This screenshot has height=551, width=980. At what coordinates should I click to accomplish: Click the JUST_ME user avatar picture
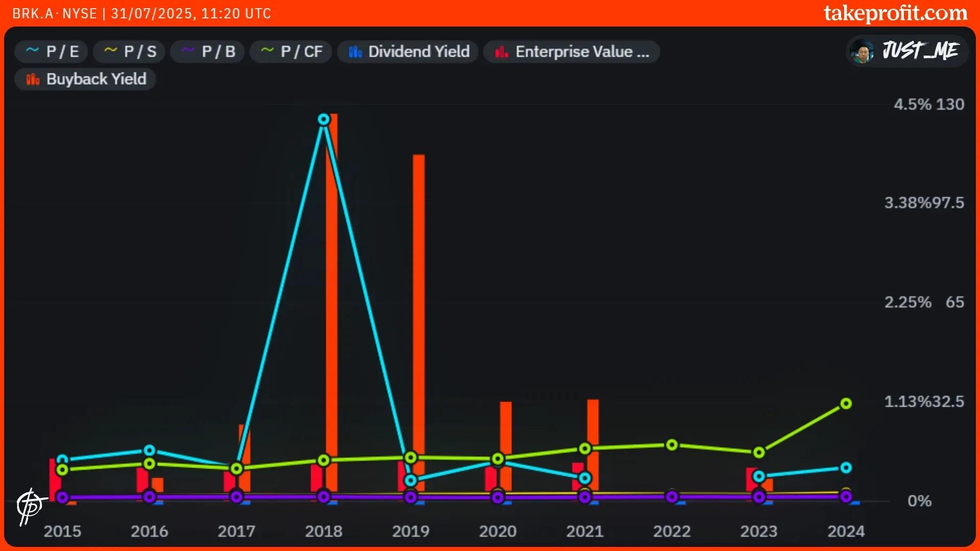coord(863,51)
